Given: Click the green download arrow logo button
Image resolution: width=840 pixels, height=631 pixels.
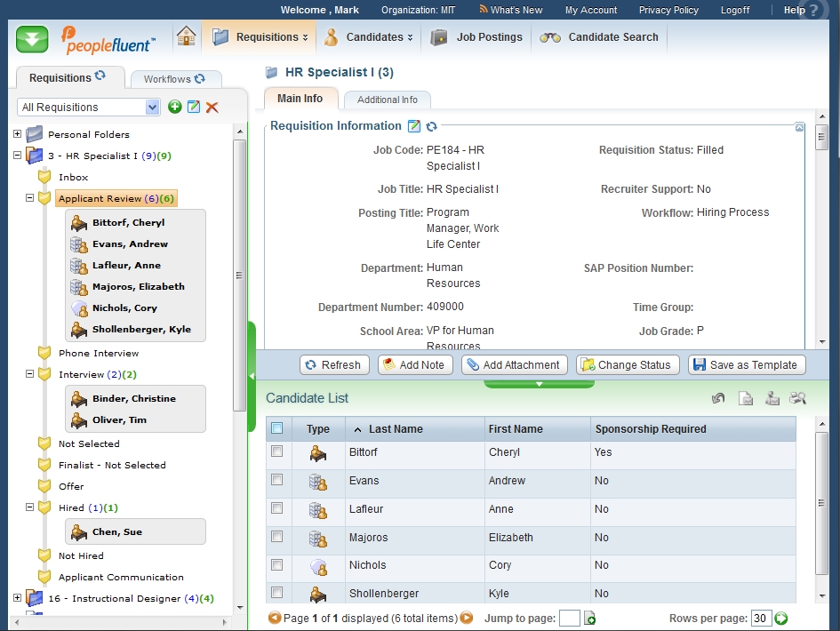Looking at the screenshot, I should coord(32,39).
